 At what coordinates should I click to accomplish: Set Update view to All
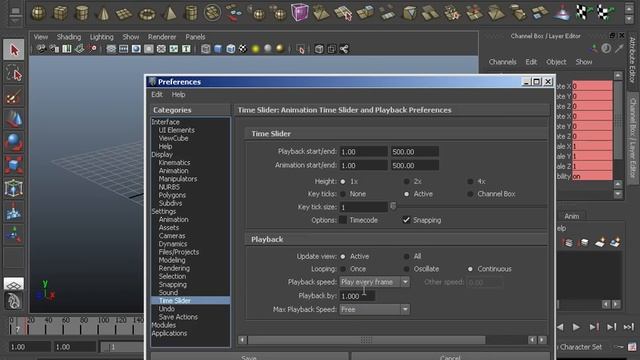click(x=407, y=256)
